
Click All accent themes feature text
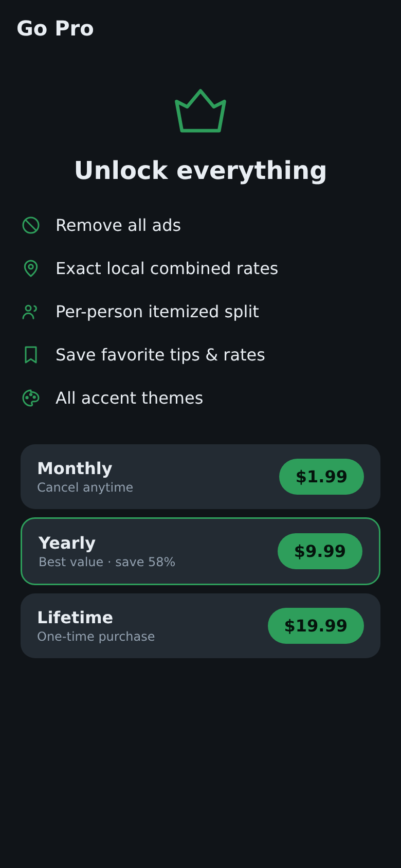pos(129,398)
